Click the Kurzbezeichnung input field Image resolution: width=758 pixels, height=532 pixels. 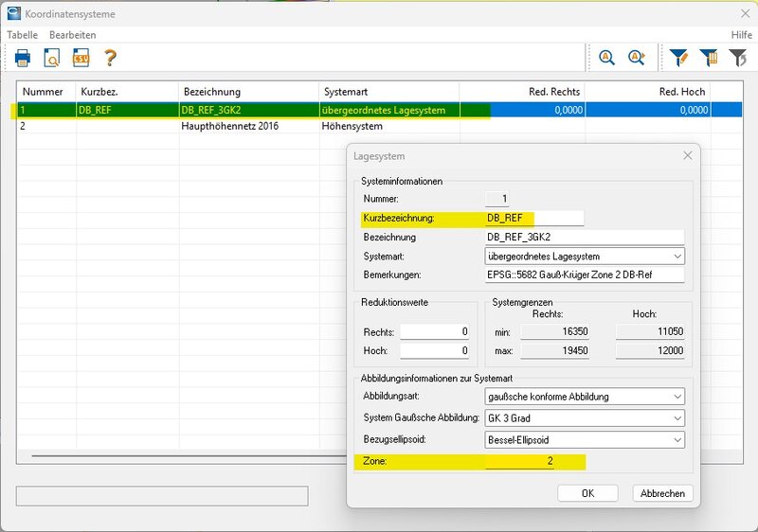pos(533,219)
